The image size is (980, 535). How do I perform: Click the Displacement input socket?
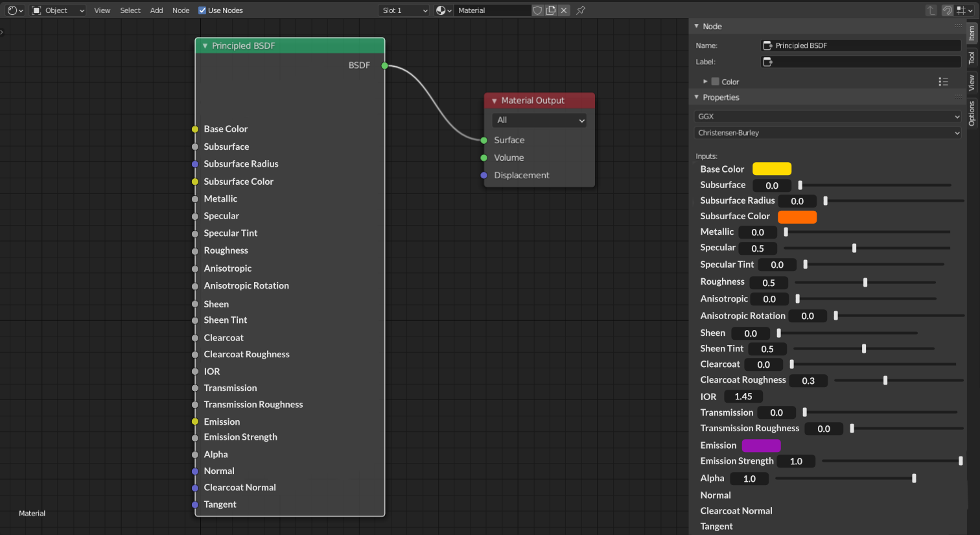pyautogui.click(x=484, y=175)
